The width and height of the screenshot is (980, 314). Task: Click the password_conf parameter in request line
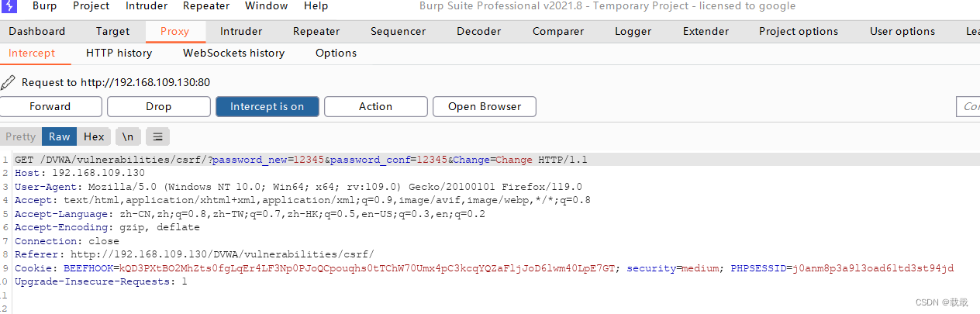[x=389, y=160]
